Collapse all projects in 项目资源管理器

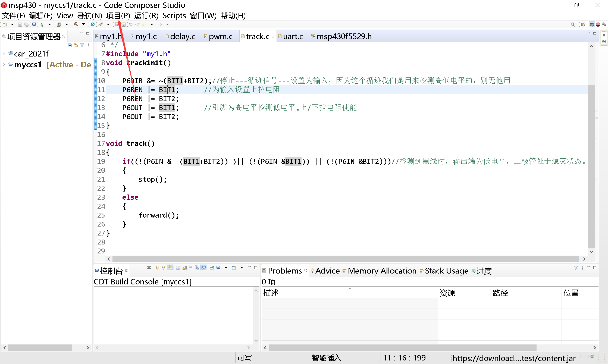pyautogui.click(x=70, y=45)
